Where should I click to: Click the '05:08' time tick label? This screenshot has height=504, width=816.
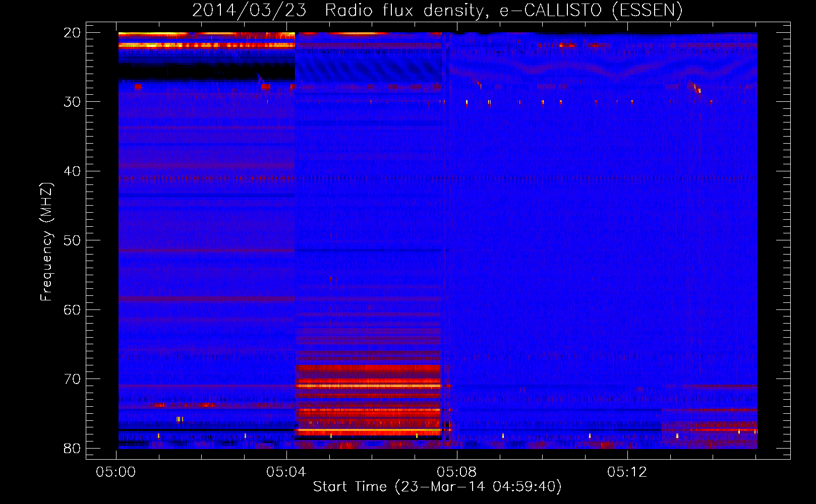[457, 472]
